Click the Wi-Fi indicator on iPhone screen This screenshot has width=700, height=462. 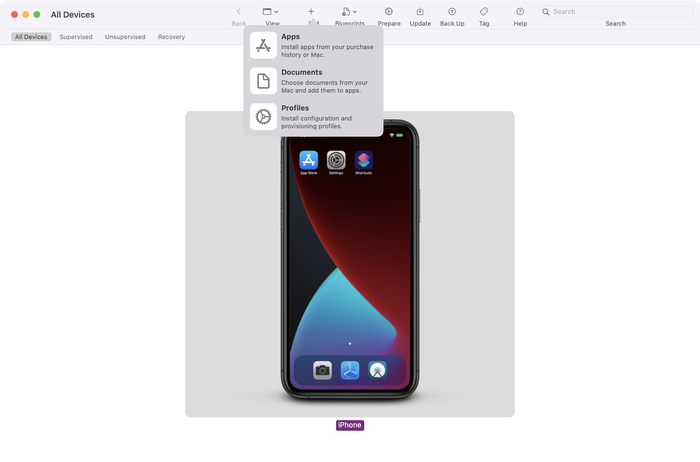pos(392,135)
